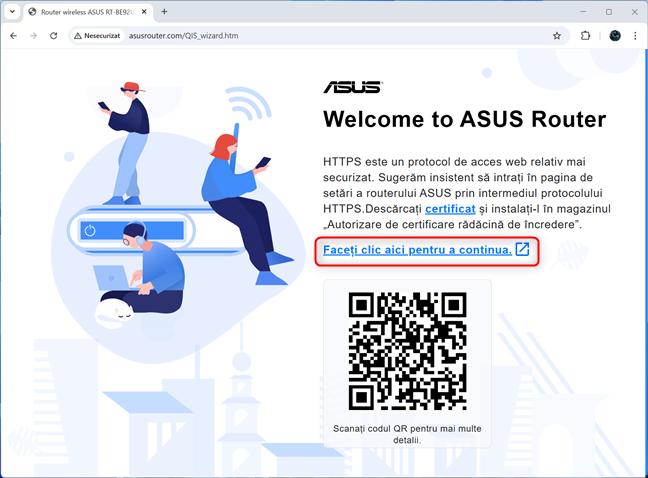Click the 'Faceți clic aici pentru a continua' link
648x478 pixels.
pos(417,250)
